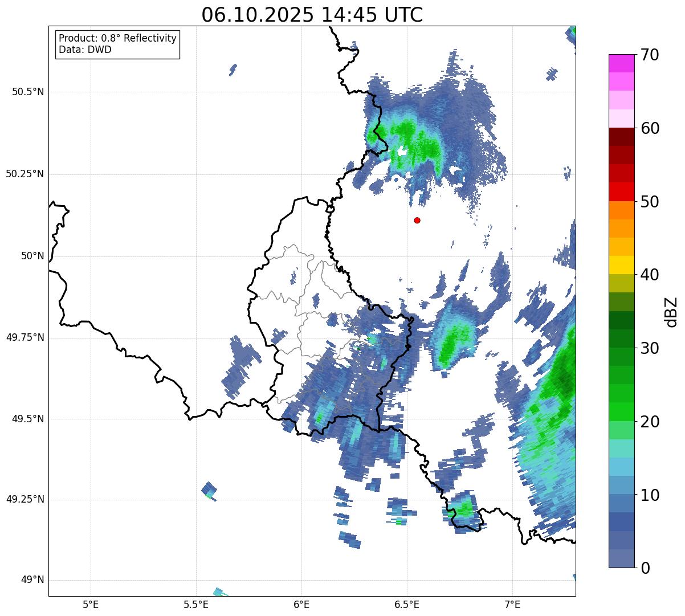Click the yellow 40 dBZ colorbar segment

point(621,266)
